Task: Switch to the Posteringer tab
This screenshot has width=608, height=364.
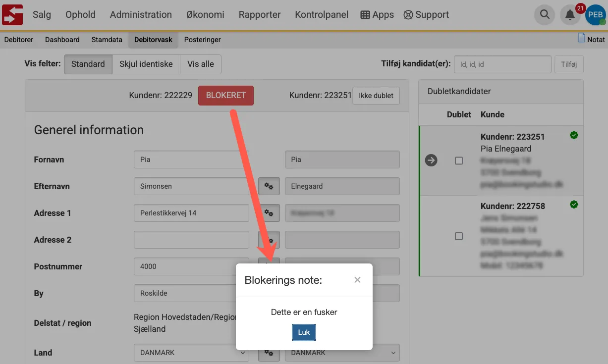Action: click(202, 40)
